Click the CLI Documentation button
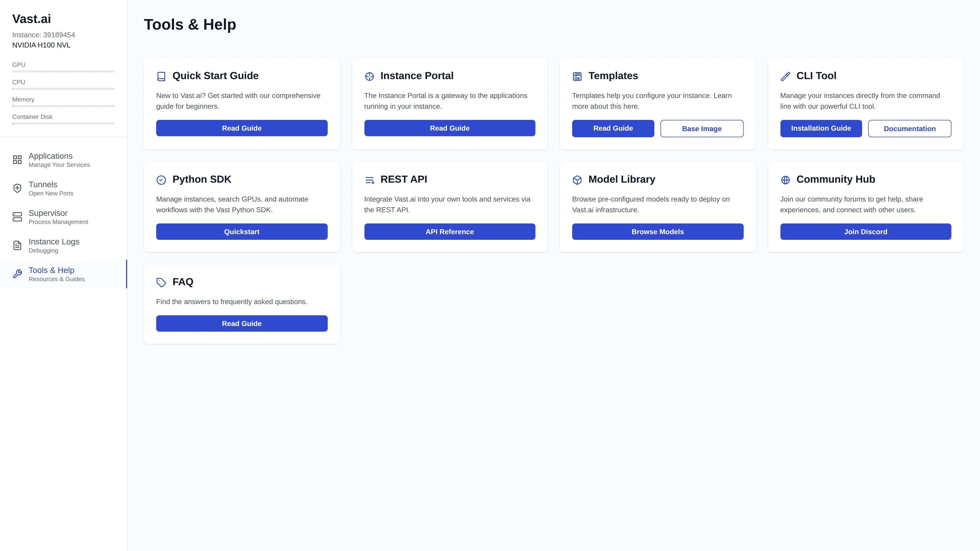The width and height of the screenshot is (980, 551). coord(910,129)
